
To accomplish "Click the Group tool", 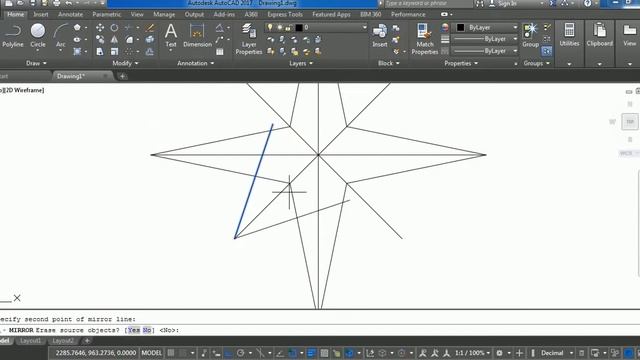I will [x=530, y=36].
